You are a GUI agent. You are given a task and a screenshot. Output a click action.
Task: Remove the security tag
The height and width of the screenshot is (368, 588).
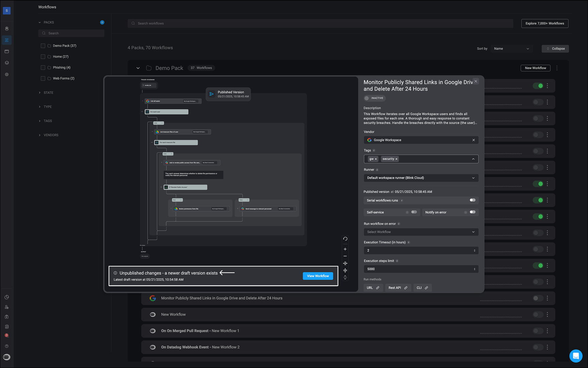click(396, 159)
